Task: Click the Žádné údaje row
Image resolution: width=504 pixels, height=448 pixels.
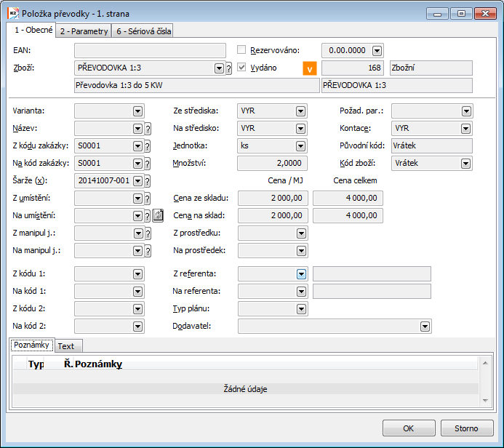Action: click(246, 389)
